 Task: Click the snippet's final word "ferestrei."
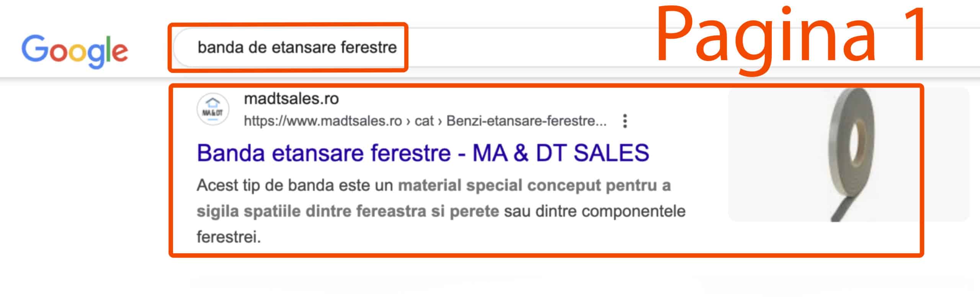[229, 237]
